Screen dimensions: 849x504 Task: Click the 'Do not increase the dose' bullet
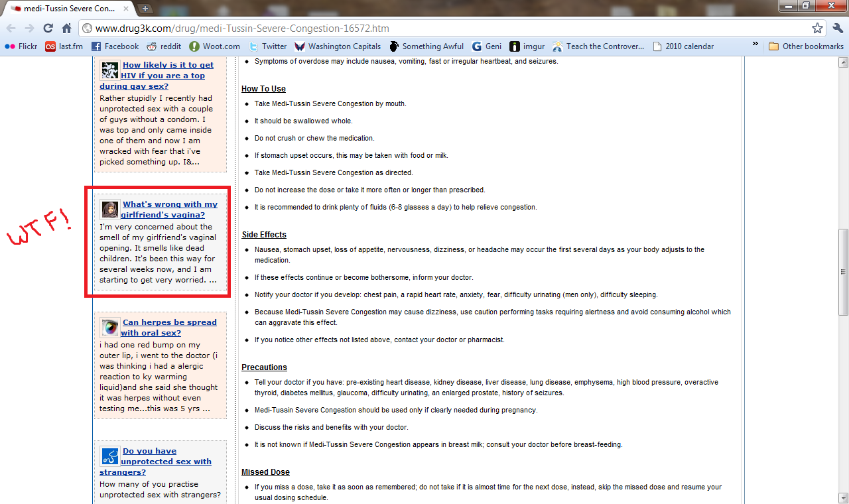(x=370, y=190)
